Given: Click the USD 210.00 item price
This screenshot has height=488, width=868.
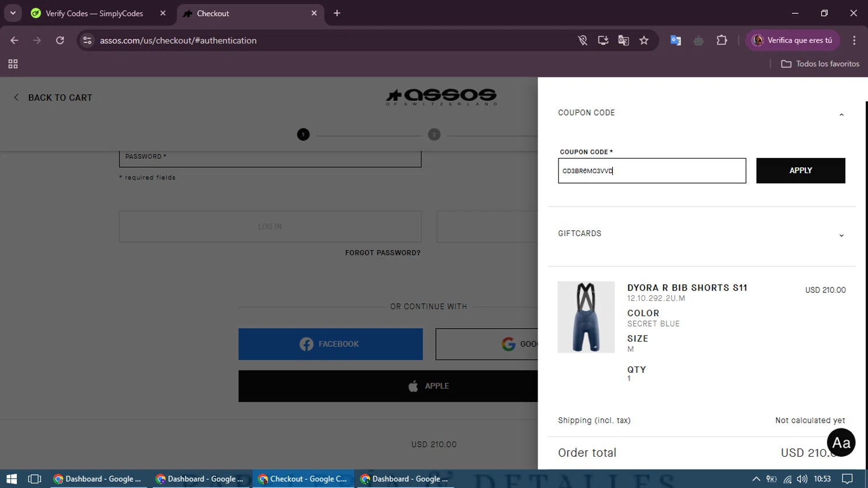Looking at the screenshot, I should 825,290.
